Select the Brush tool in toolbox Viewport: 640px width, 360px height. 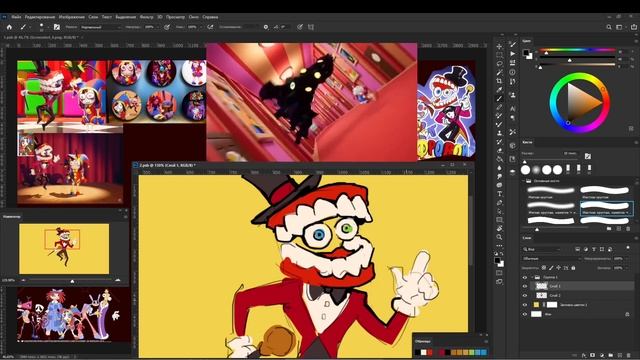coord(499,98)
